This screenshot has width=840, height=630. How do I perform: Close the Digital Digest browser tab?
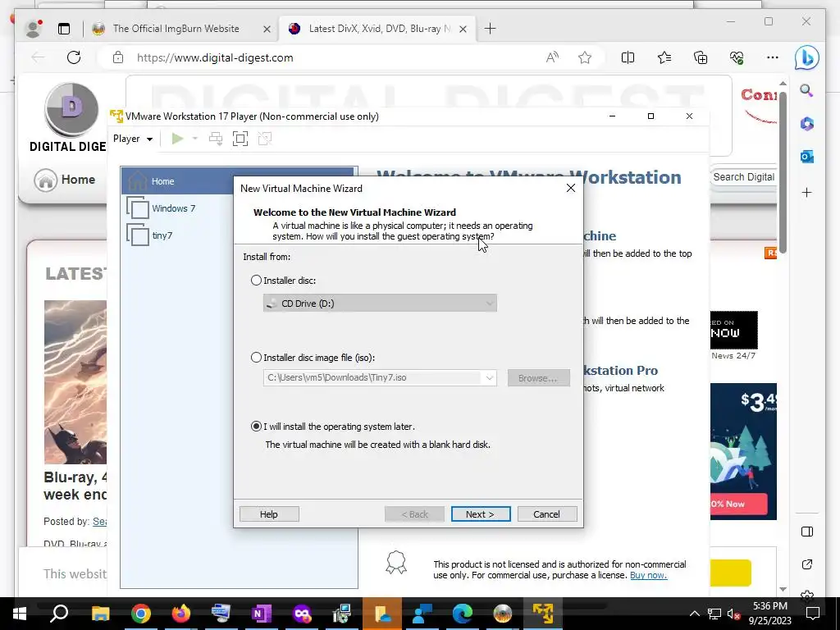point(463,29)
